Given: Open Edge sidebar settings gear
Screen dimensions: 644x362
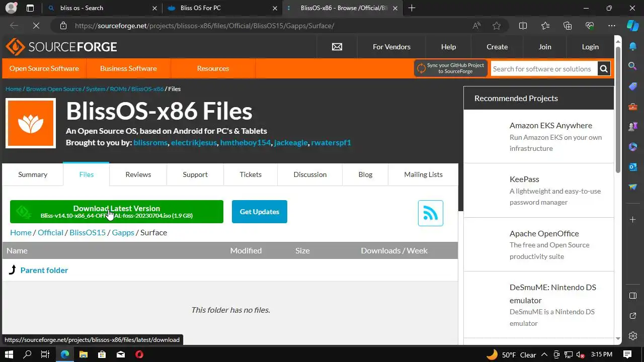Looking at the screenshot, I should point(633,336).
